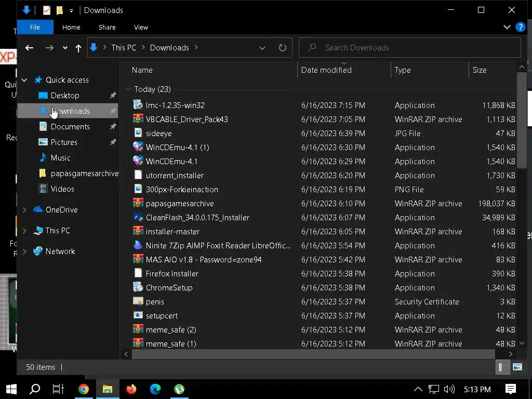Click the Back navigation arrow
This screenshot has width=532, height=399.
(30, 48)
